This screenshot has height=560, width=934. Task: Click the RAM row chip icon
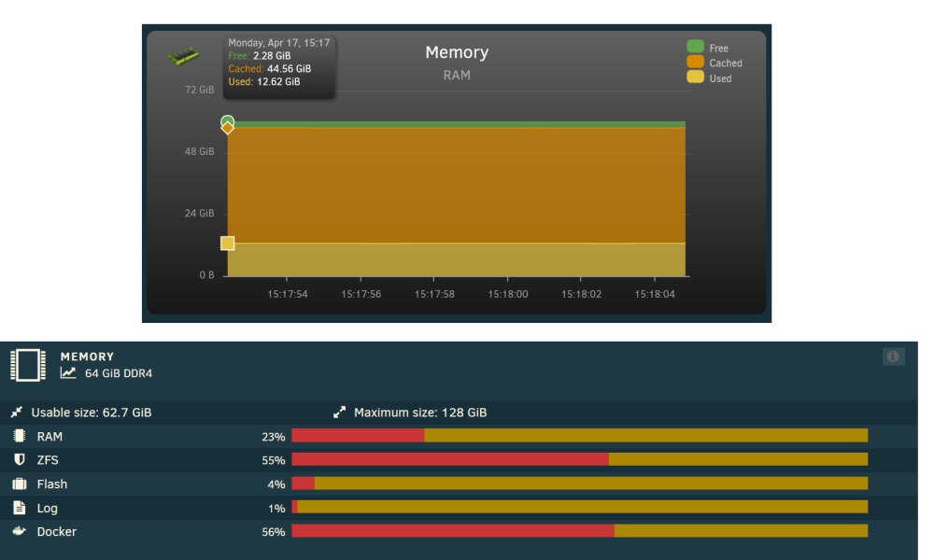(x=19, y=436)
